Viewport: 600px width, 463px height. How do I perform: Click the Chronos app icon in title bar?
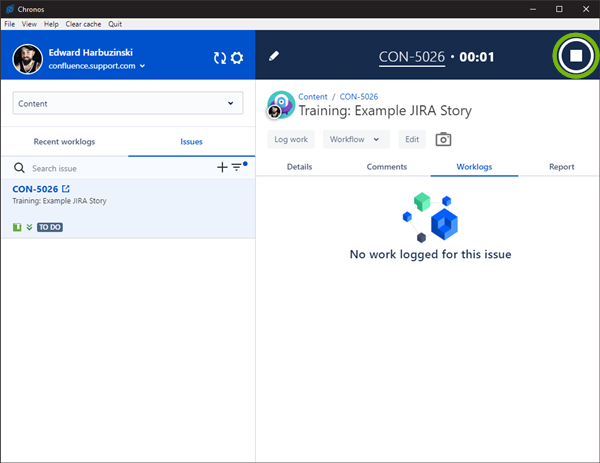click(x=10, y=9)
